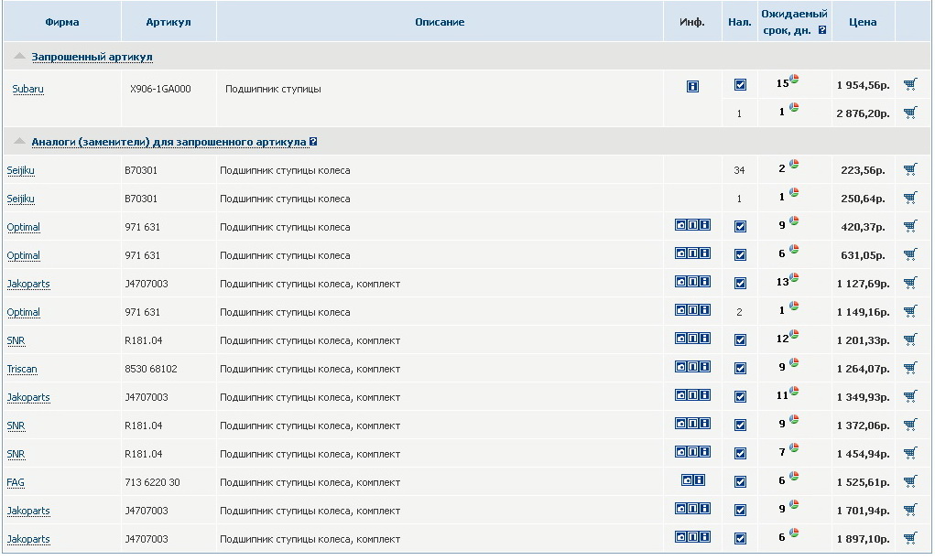
Task: Add the Subaru 1 954,56р. item to cart
Action: tap(909, 85)
